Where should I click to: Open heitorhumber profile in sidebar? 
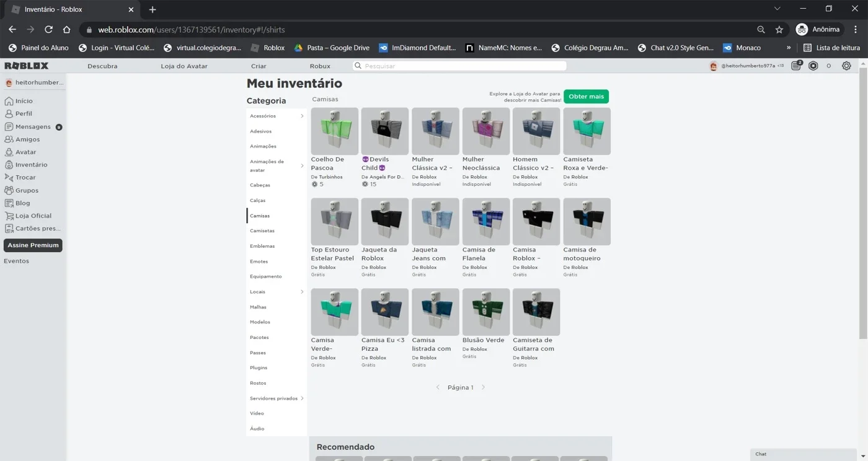point(33,82)
